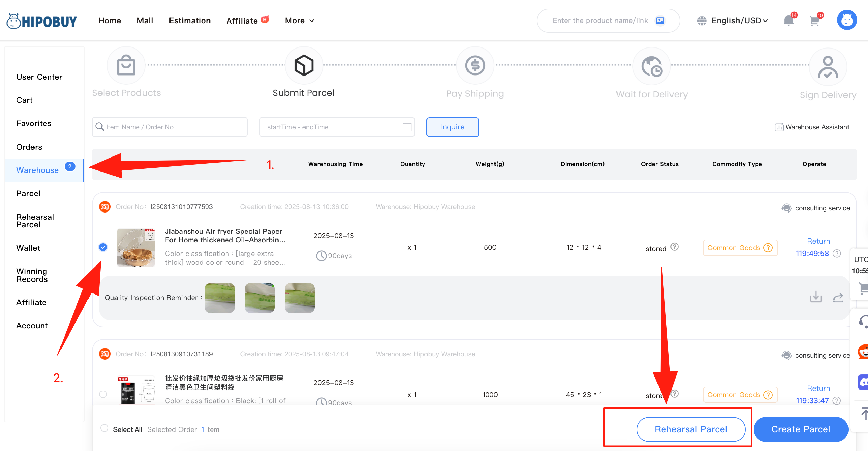Click the Taobao icon of order I2508130910731189
Viewport: 868px width, 451px height.
coord(105,354)
